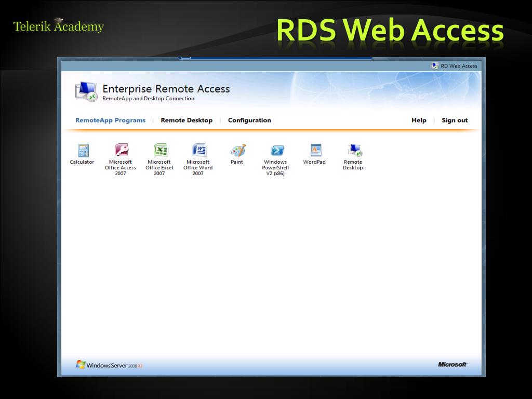Image resolution: width=532 pixels, height=399 pixels.
Task: Open Microsoft Office Excel 2007 icon
Action: [x=161, y=150]
